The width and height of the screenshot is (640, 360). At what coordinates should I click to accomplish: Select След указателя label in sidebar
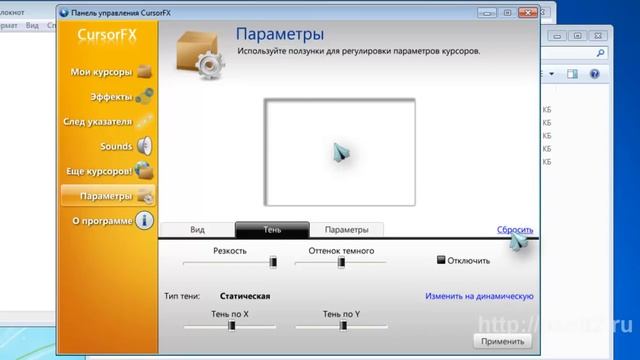pyautogui.click(x=98, y=122)
